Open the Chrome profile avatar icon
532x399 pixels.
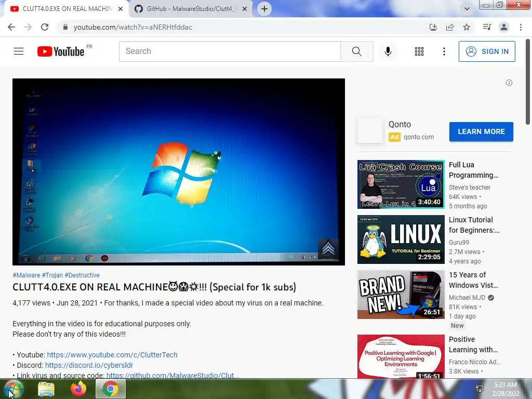tap(504, 27)
